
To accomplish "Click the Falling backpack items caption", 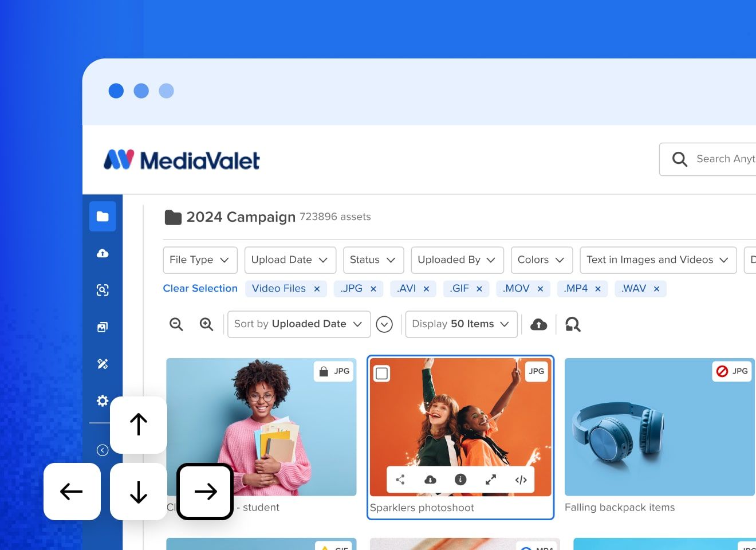I will 620,508.
